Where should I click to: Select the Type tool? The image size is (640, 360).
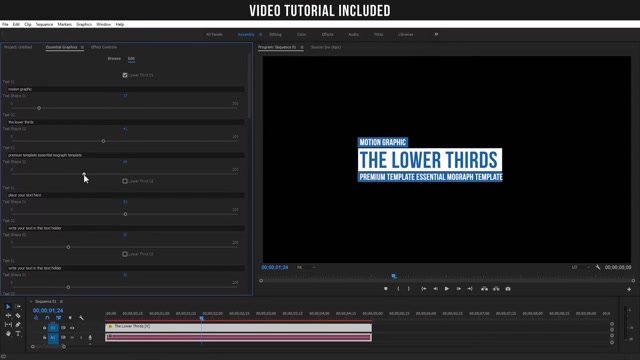point(18,333)
